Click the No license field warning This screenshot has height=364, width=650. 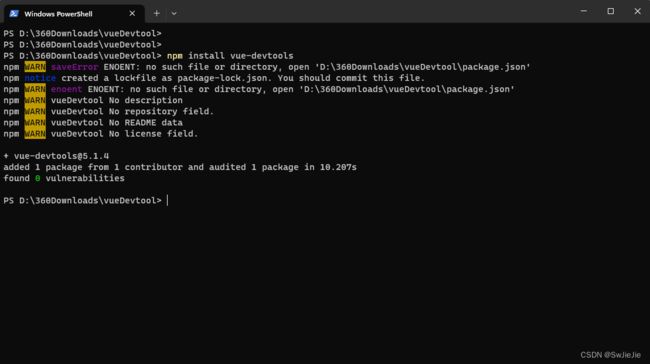click(153, 134)
